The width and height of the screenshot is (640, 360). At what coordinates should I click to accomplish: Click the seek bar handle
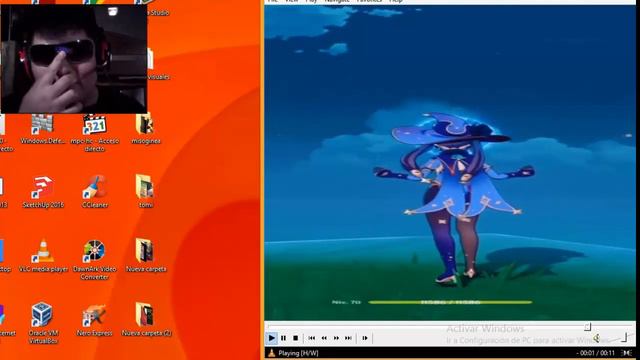coord(587,327)
